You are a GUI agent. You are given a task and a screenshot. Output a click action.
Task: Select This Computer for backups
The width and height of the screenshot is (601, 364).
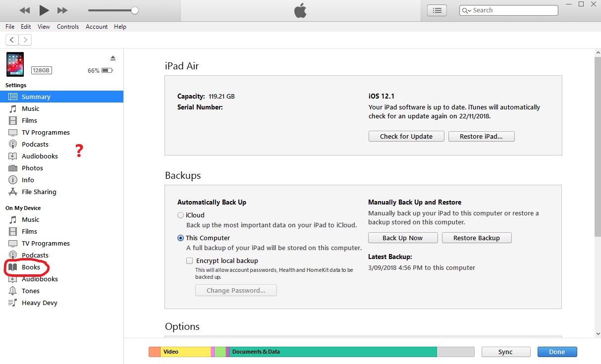(x=181, y=238)
